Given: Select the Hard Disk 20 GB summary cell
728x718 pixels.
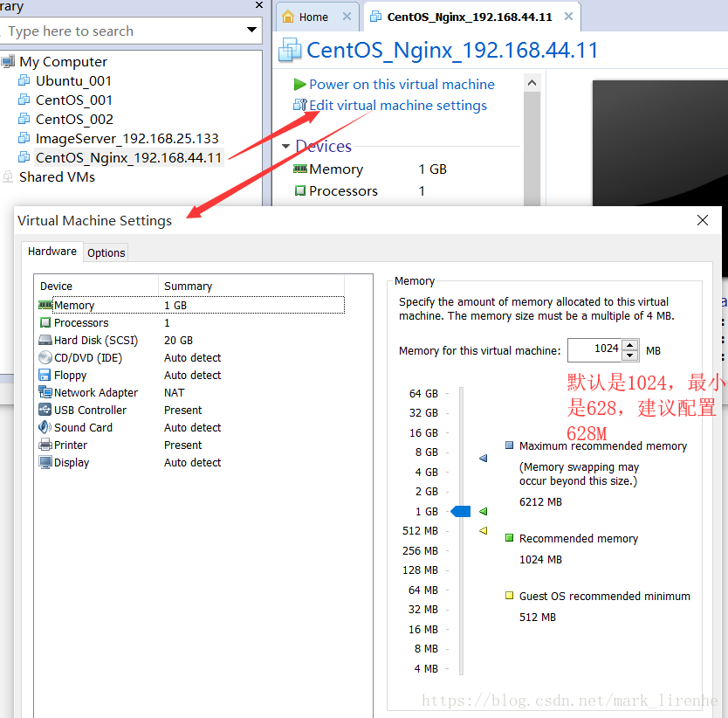Looking at the screenshot, I should click(x=178, y=340).
